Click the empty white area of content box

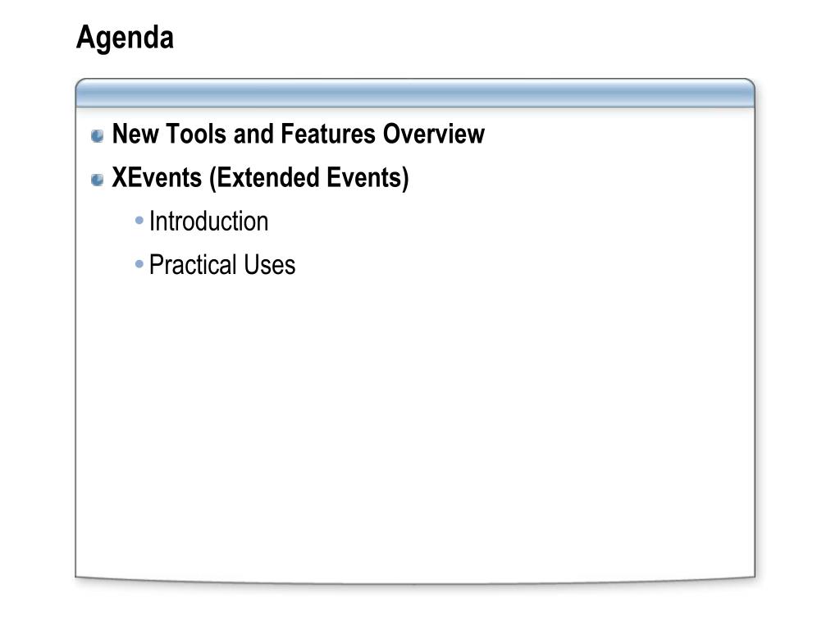click(x=415, y=428)
